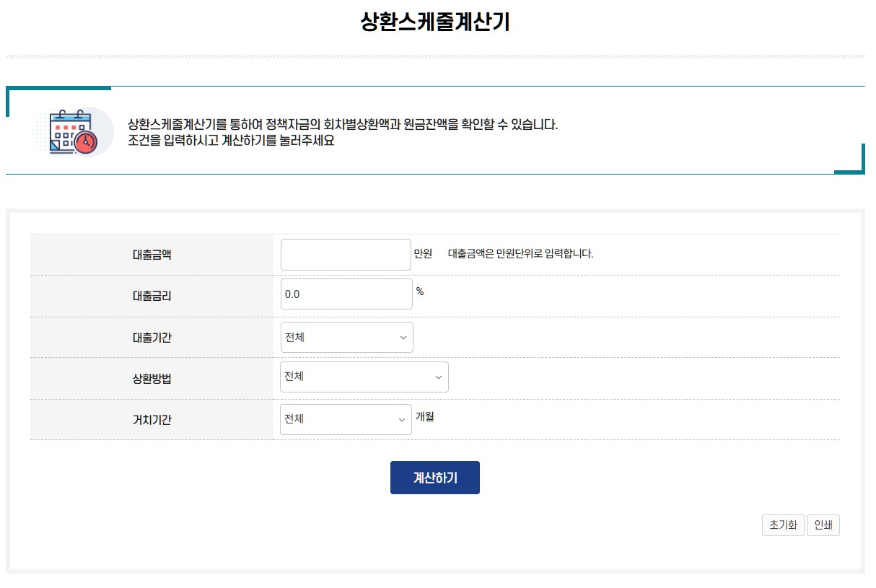The width and height of the screenshot is (876, 588).
Task: Click the chevron arrow on 상환방법 selector
Action: [x=439, y=377]
